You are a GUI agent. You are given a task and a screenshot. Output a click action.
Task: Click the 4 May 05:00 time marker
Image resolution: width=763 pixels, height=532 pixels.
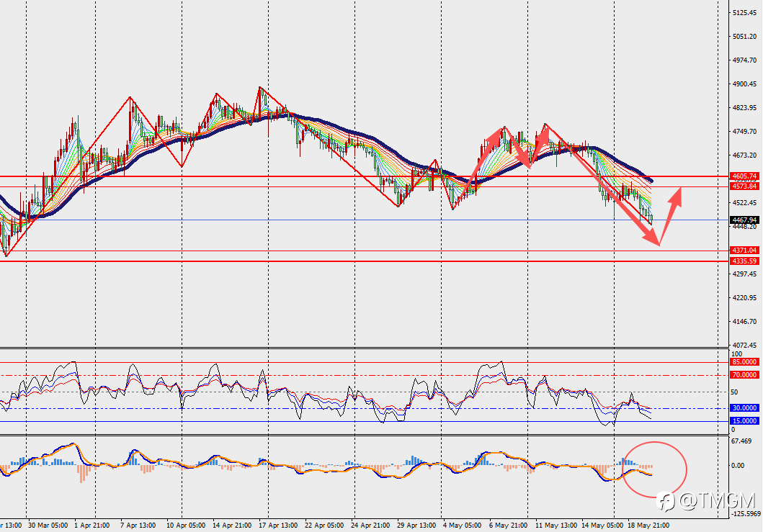pyautogui.click(x=463, y=526)
